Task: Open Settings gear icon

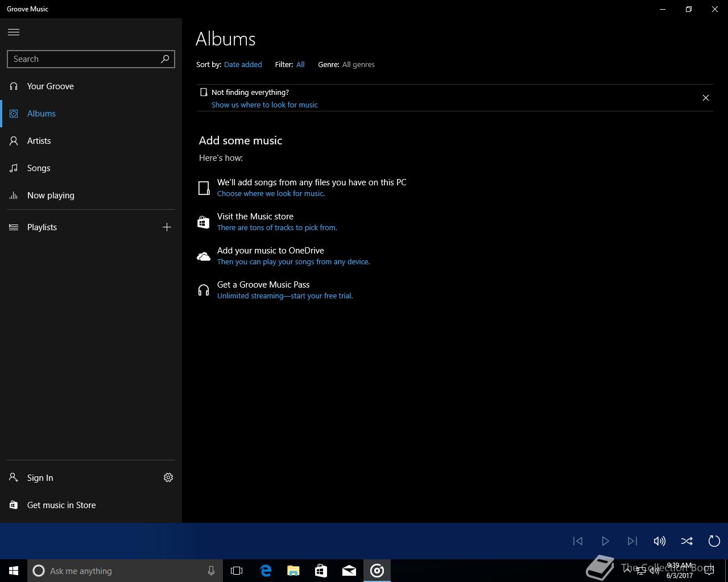Action: [x=168, y=477]
